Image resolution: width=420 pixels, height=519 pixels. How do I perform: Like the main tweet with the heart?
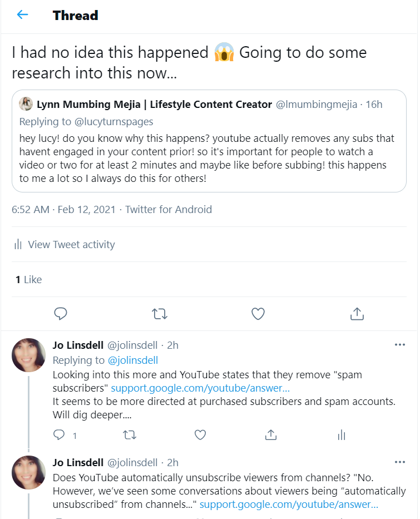pyautogui.click(x=258, y=314)
